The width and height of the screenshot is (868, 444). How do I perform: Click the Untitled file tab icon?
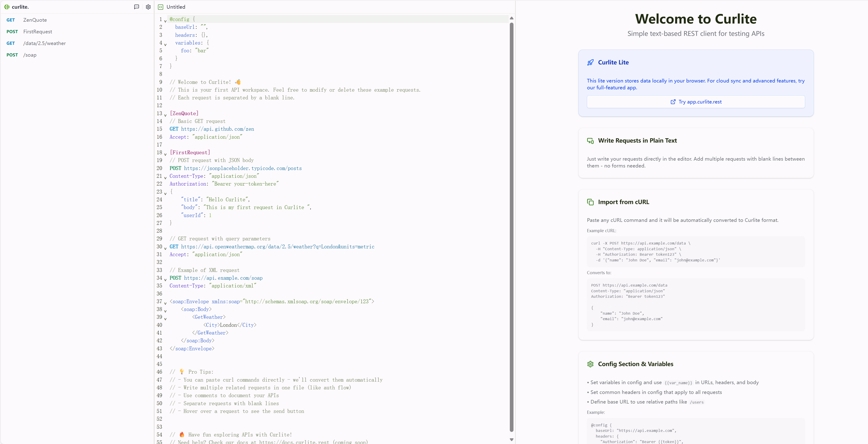pyautogui.click(x=161, y=7)
